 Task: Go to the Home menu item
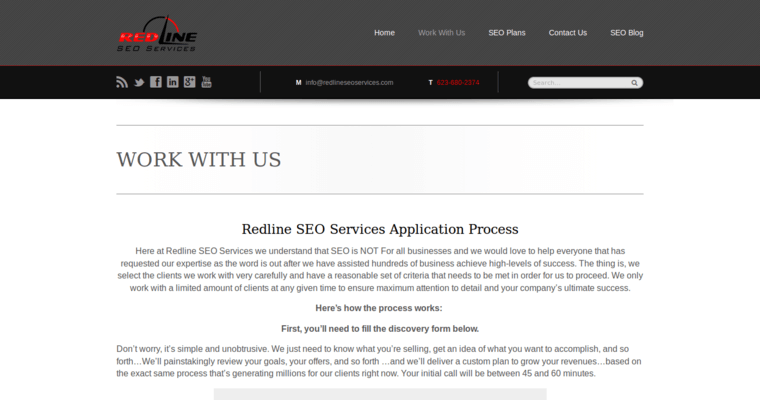(x=384, y=32)
